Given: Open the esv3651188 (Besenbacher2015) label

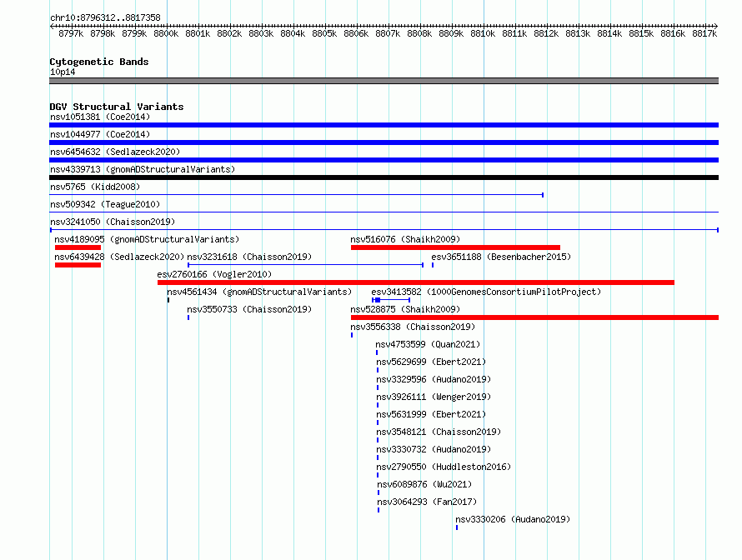Looking at the screenshot, I should pos(501,257).
